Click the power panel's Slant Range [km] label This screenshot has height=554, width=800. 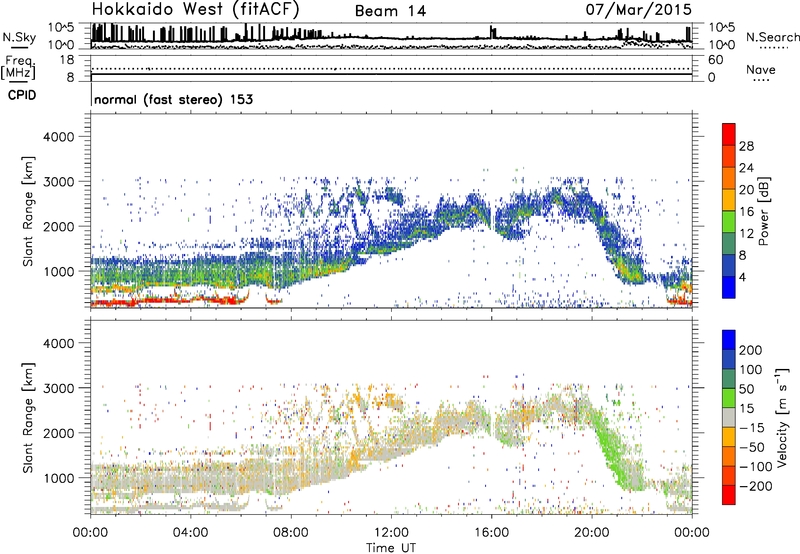(x=28, y=211)
